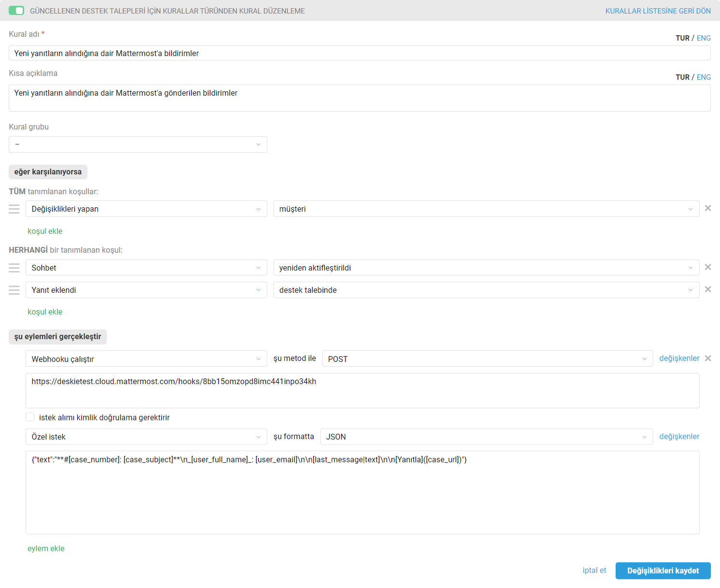Click eylem ekle to add action
Screen dimensions: 720x588
point(46,548)
